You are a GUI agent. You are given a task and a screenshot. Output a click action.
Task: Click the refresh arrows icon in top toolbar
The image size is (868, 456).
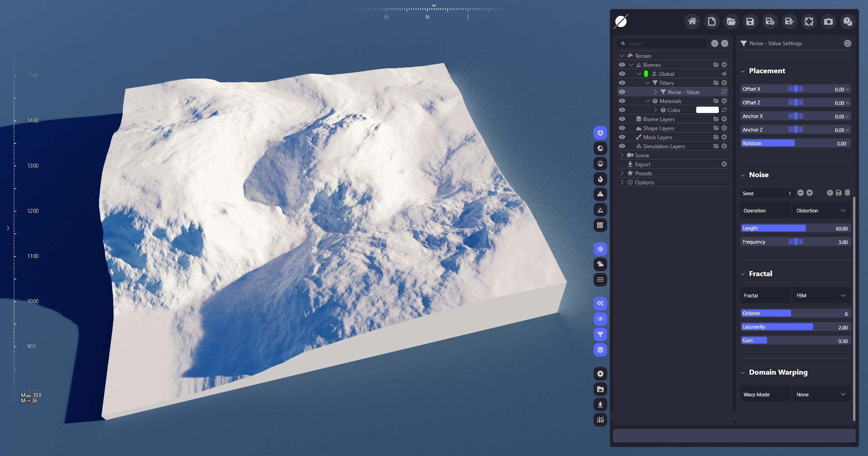point(809,21)
